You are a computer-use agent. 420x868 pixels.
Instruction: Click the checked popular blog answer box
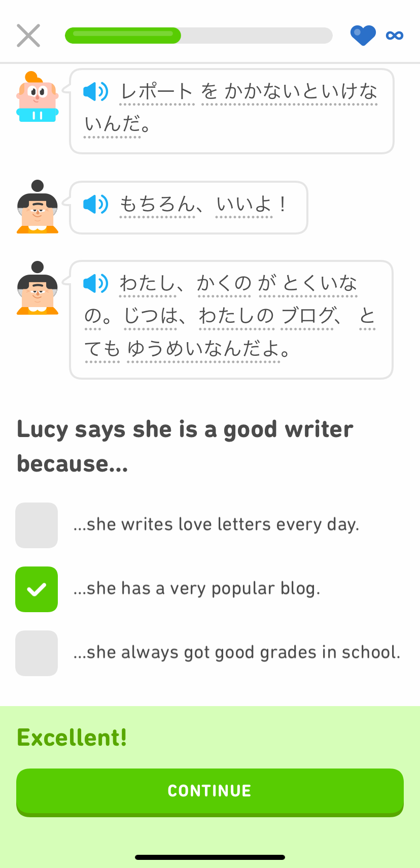pyautogui.click(x=37, y=589)
